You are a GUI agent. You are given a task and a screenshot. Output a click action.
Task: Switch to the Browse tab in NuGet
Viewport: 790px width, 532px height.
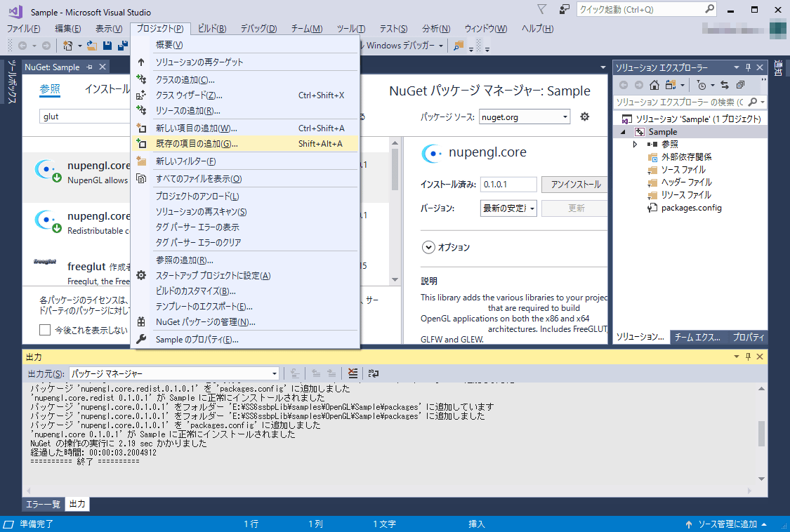point(50,89)
